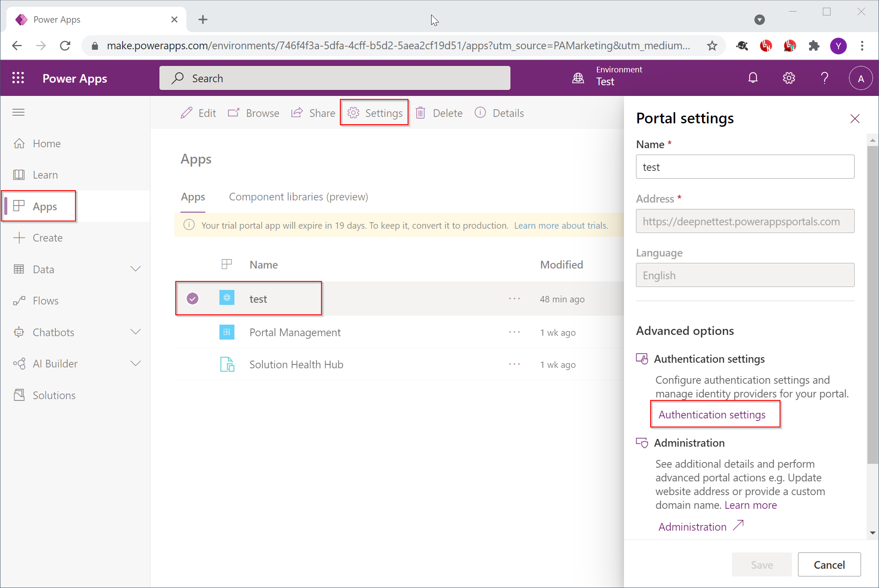
Task: Expand the Chatbots navigation section
Action: (x=135, y=332)
